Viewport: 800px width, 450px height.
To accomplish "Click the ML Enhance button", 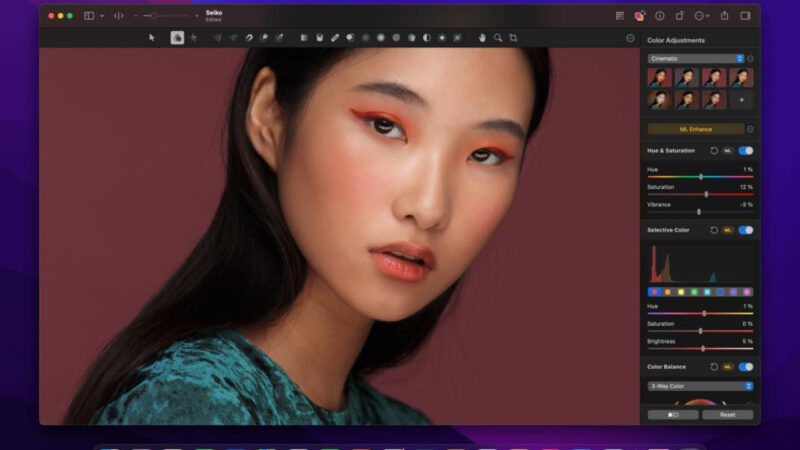I will pos(696,129).
